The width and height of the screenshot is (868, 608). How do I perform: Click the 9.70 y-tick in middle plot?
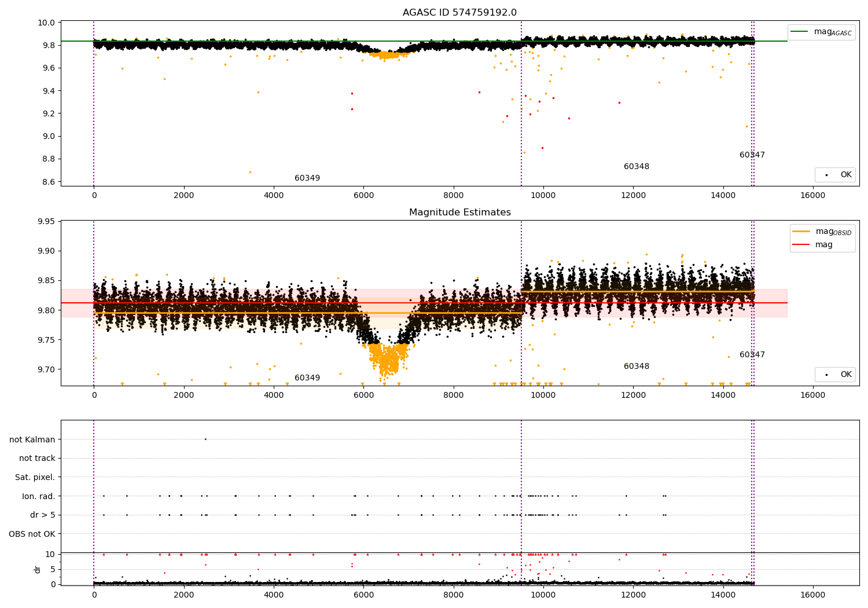(46, 369)
